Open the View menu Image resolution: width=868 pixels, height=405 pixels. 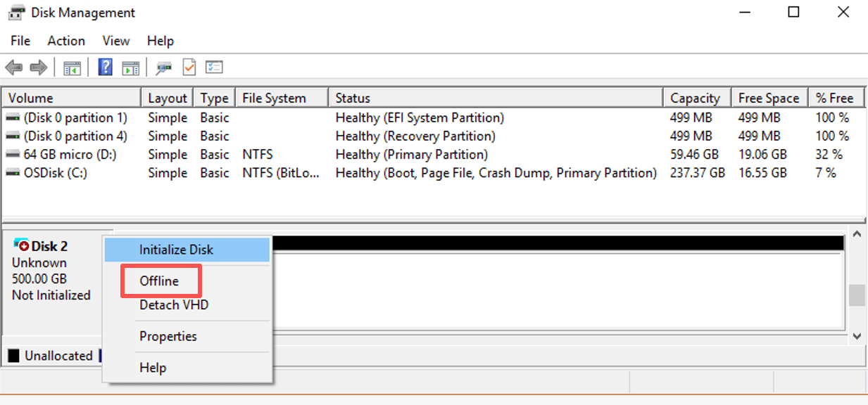[x=116, y=41]
